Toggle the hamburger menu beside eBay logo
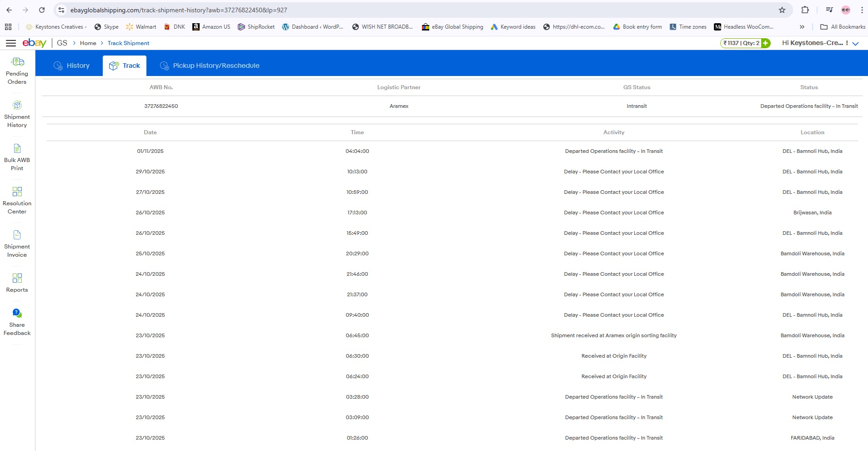Screen dimensions: 868x451 tap(10, 43)
